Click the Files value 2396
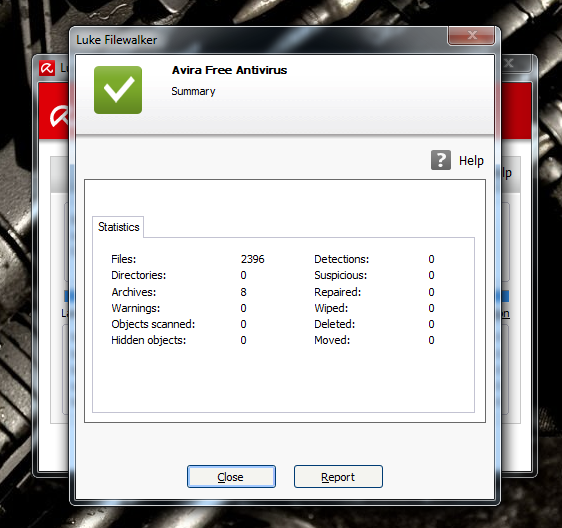562x528 pixels. [x=252, y=259]
